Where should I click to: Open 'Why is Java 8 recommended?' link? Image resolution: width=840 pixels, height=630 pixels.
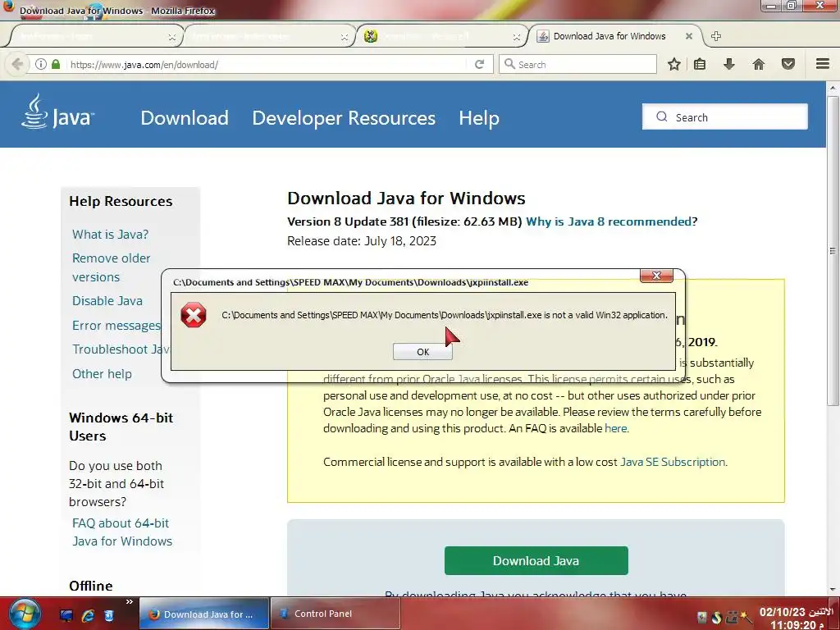pos(611,221)
